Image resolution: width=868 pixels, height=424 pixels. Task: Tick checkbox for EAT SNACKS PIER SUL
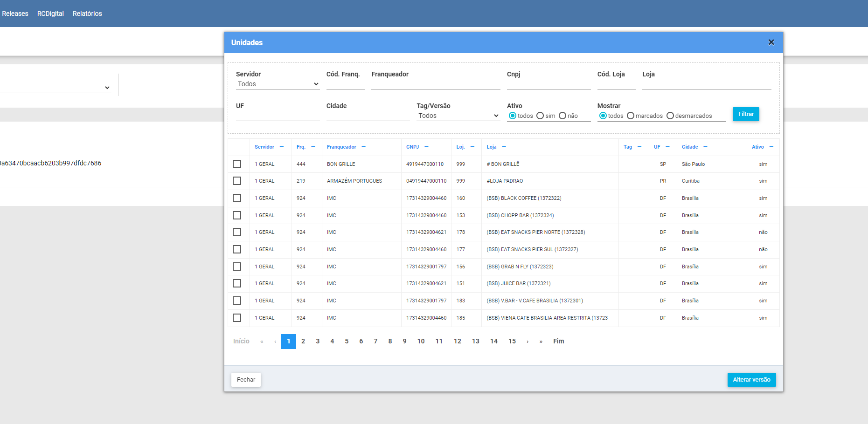click(x=237, y=249)
